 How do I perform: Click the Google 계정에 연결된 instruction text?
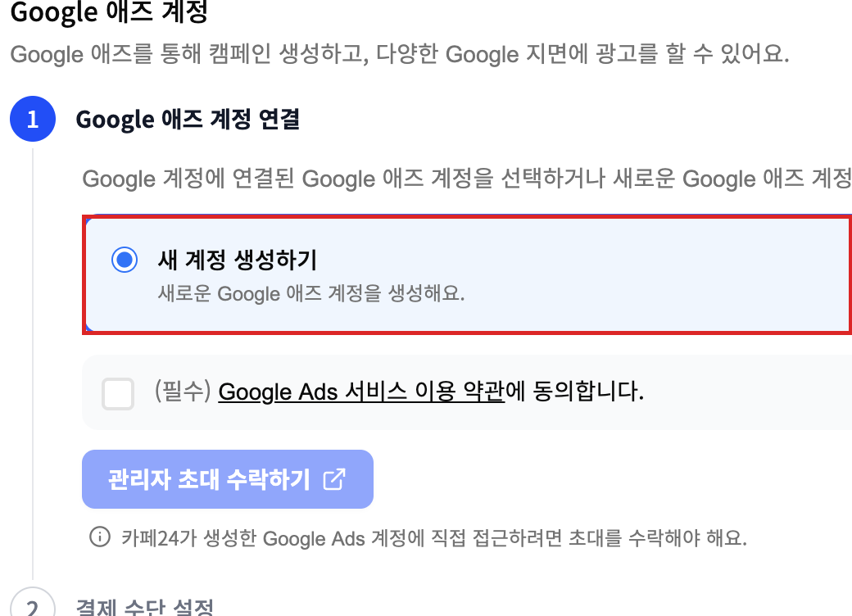tap(467, 179)
